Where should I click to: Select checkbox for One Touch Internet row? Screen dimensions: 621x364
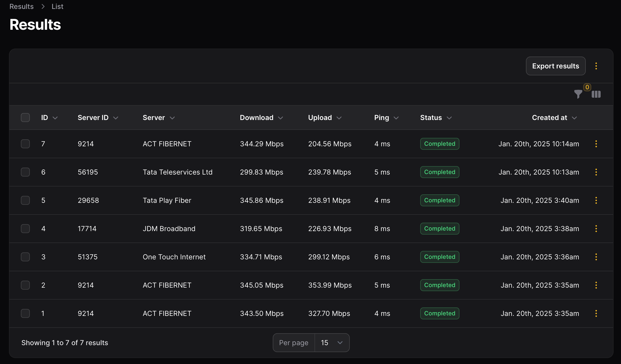point(25,257)
